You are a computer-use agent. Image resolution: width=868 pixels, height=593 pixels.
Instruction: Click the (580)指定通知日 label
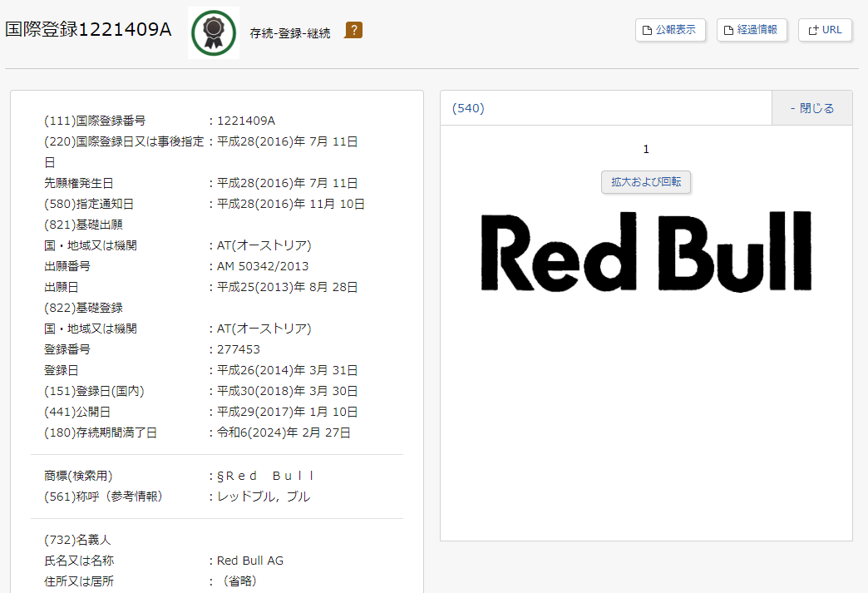coord(89,204)
